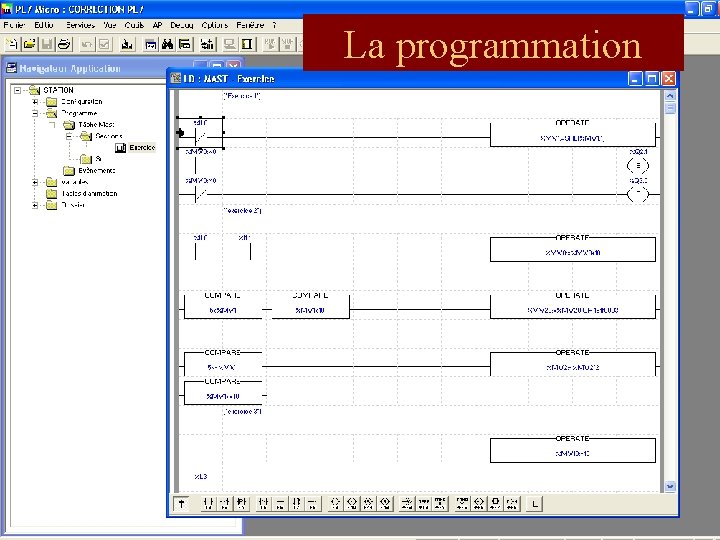Click the Open folder toolbar icon
The height and width of the screenshot is (540, 720).
29,44
